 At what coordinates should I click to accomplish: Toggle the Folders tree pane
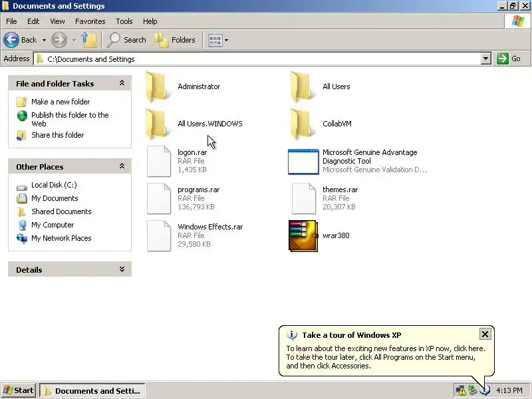coord(175,40)
